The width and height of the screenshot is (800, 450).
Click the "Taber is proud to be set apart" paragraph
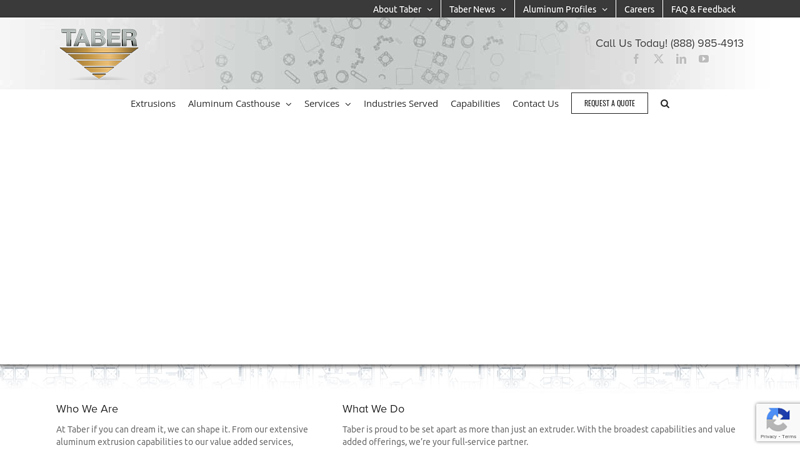(x=539, y=436)
